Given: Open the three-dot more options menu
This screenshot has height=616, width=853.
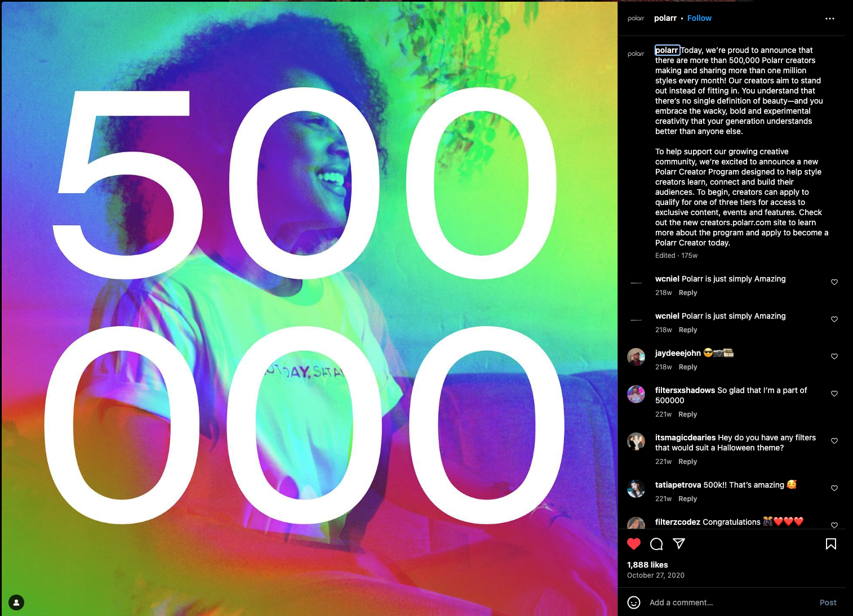Looking at the screenshot, I should 830,19.
